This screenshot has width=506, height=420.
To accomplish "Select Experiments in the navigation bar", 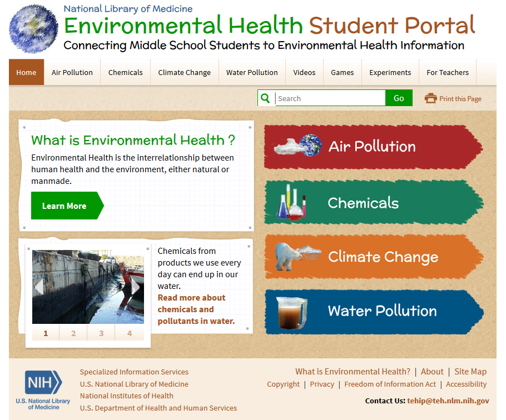I will tap(390, 72).
